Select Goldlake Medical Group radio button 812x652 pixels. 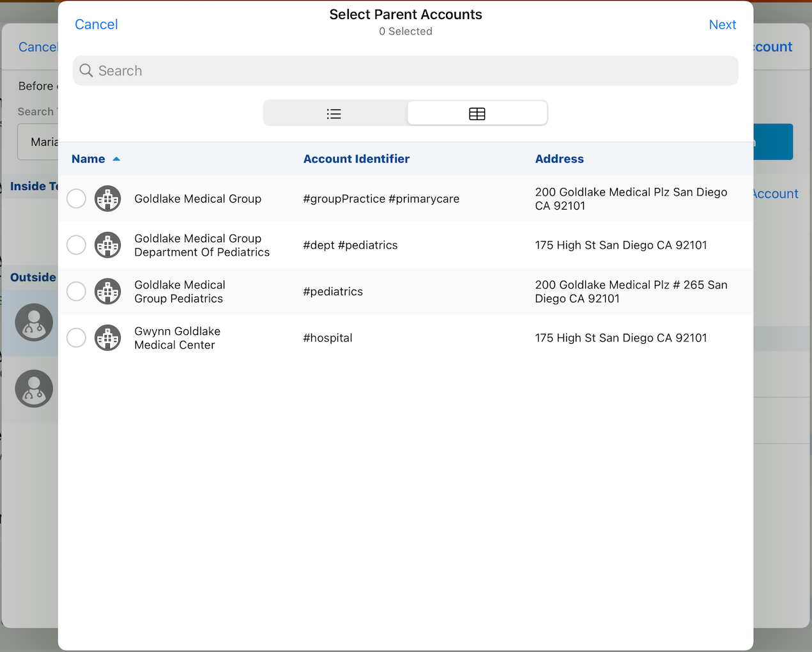click(76, 199)
